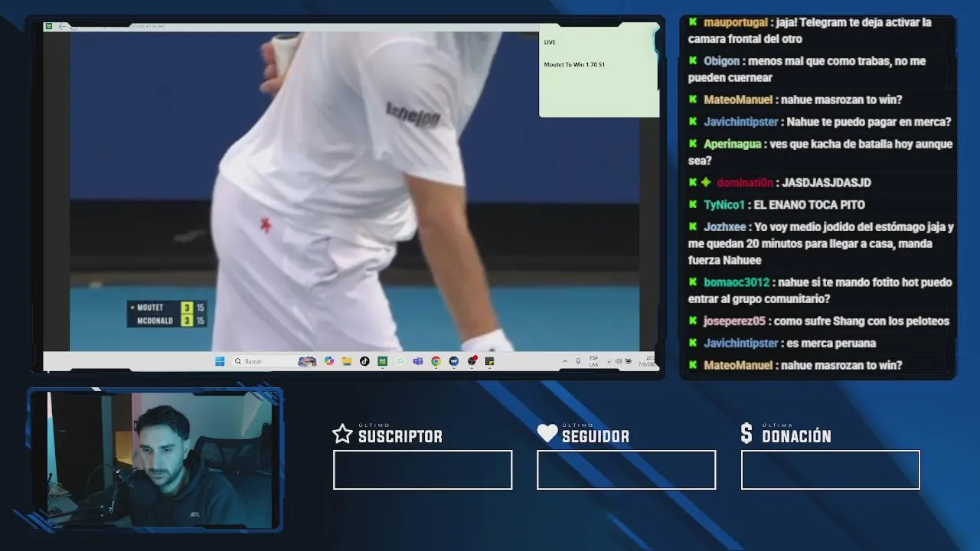Click username TyNico1 in chat

(x=724, y=204)
